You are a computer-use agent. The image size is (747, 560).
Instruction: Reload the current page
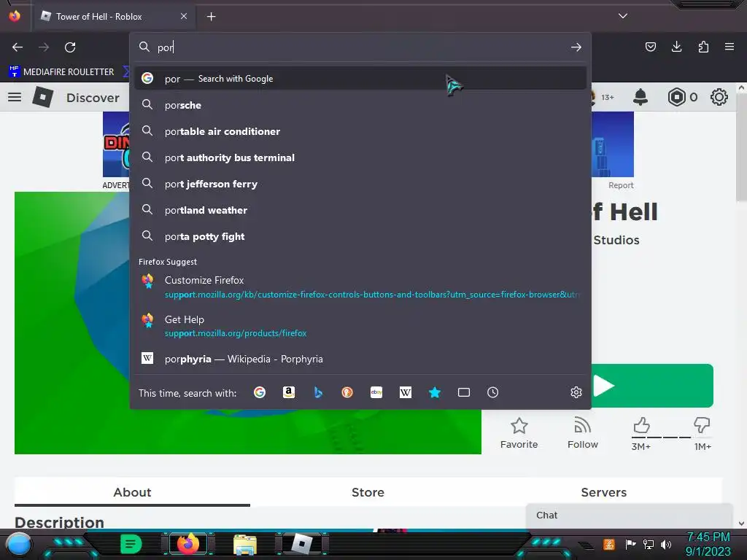click(x=70, y=47)
